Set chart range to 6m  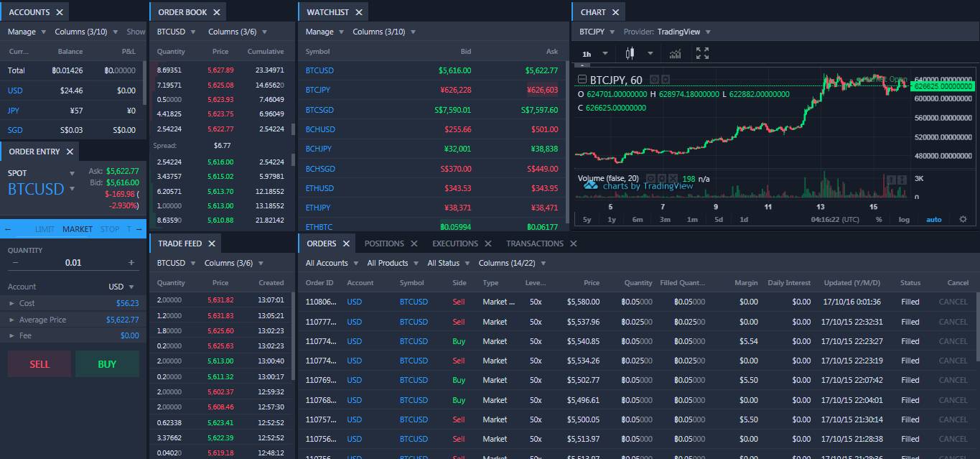tap(638, 219)
